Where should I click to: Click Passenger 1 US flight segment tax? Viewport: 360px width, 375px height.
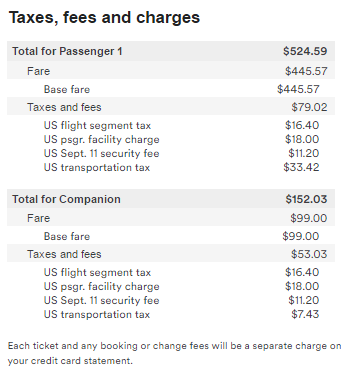click(97, 125)
